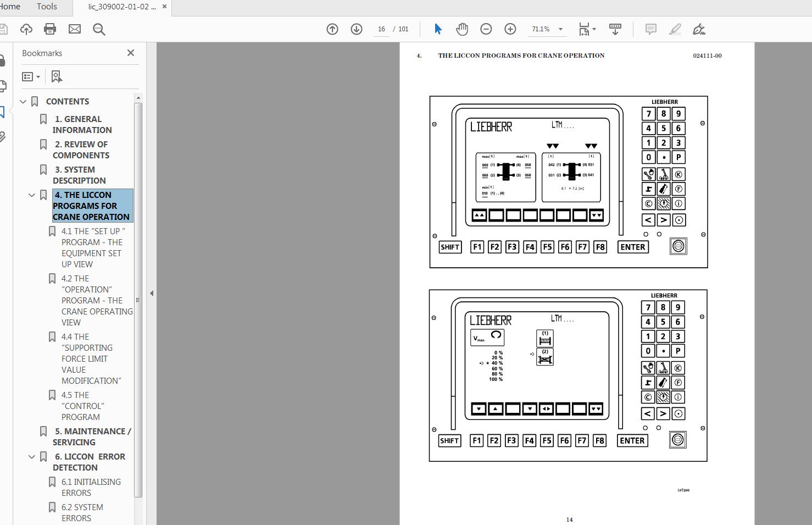The width and height of the screenshot is (812, 525).
Task: Select the Hand tool
Action: pyautogui.click(x=462, y=29)
